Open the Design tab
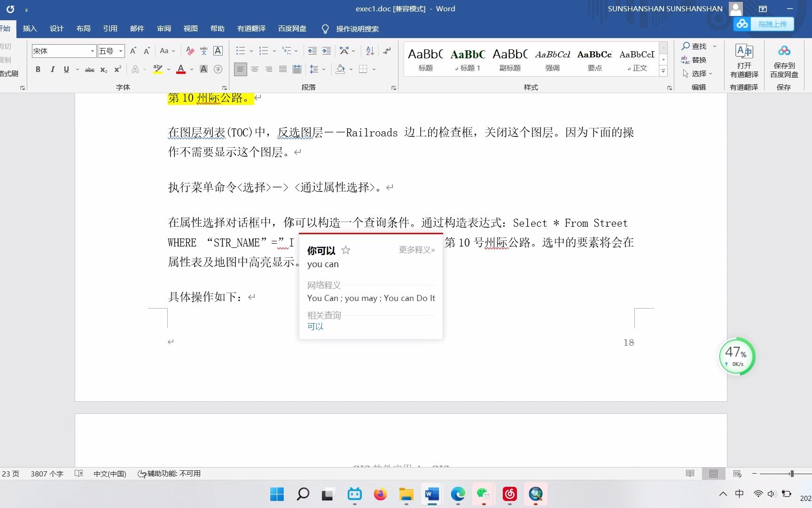Image resolution: width=812 pixels, height=508 pixels. tap(56, 29)
